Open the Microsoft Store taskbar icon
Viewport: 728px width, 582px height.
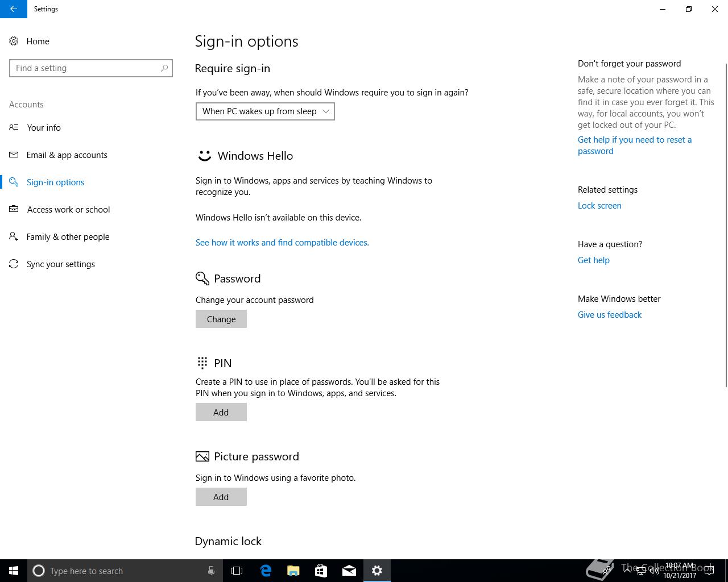[321, 571]
